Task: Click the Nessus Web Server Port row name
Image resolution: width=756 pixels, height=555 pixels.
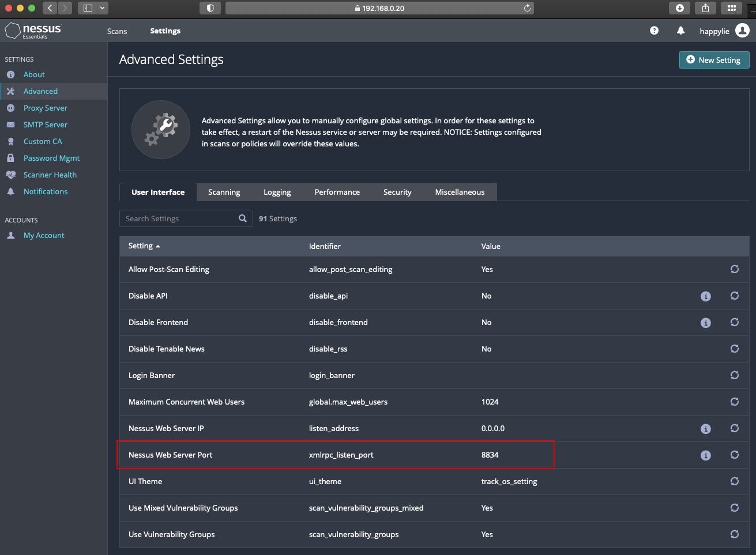Action: click(170, 455)
